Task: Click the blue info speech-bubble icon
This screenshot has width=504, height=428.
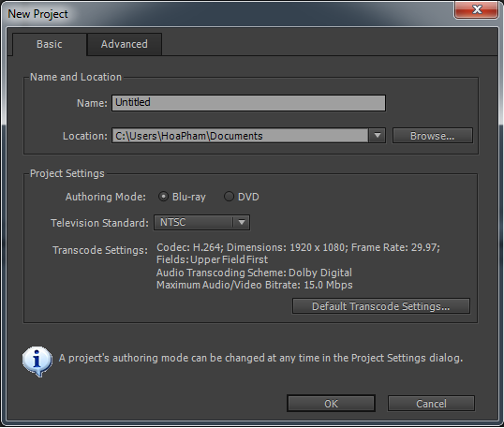Action: [37, 362]
